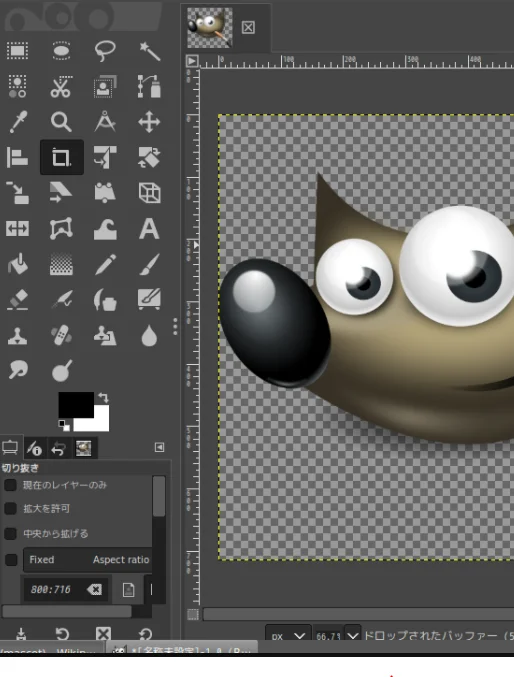Pick the Perspective Clone tool
Viewport: 514px width, 677px height.
[105, 335]
